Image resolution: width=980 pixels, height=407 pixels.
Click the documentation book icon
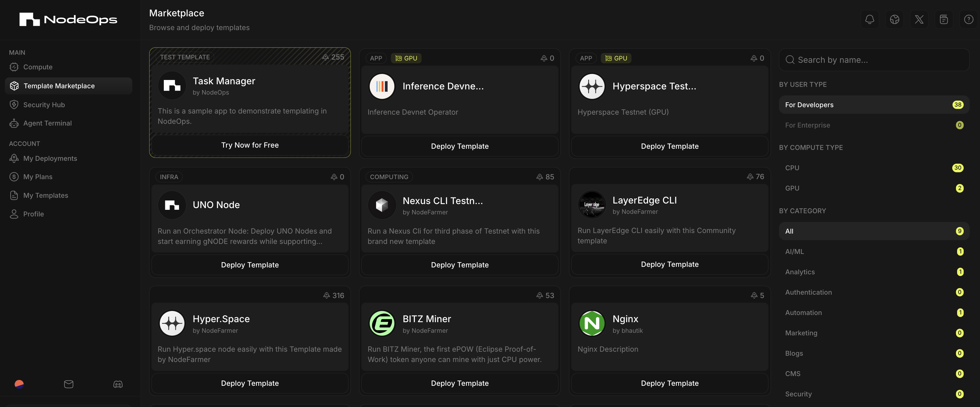944,19
